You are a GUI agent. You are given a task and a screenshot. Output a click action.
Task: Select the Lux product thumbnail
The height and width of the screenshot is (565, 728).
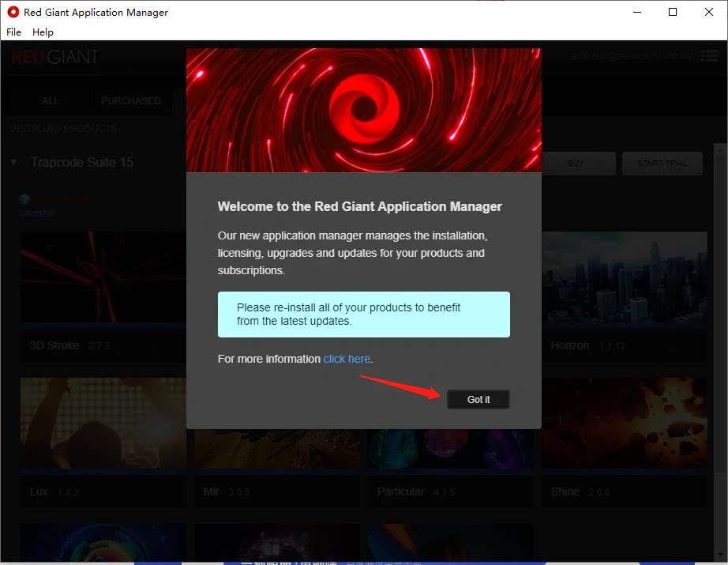tap(103, 423)
